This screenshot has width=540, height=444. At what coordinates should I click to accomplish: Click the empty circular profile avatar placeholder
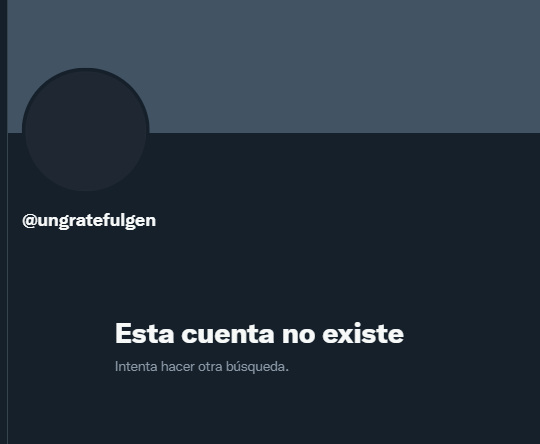coord(86,130)
